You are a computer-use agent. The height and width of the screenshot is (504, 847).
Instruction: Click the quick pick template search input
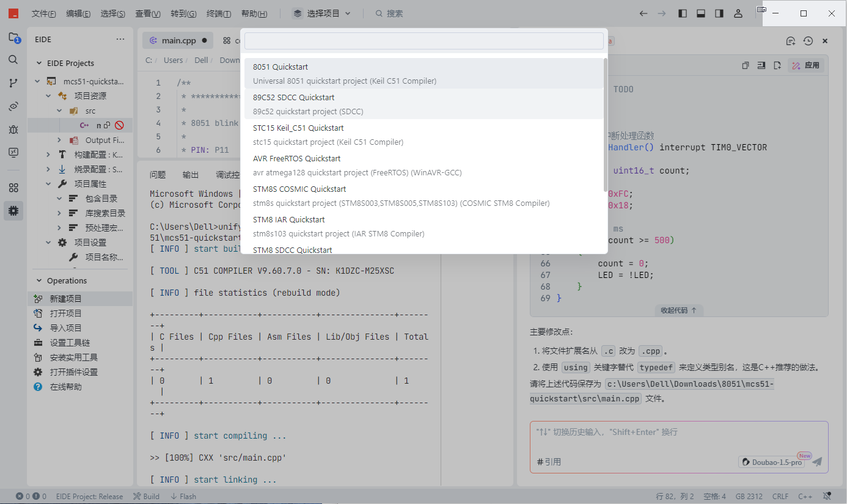(x=424, y=41)
